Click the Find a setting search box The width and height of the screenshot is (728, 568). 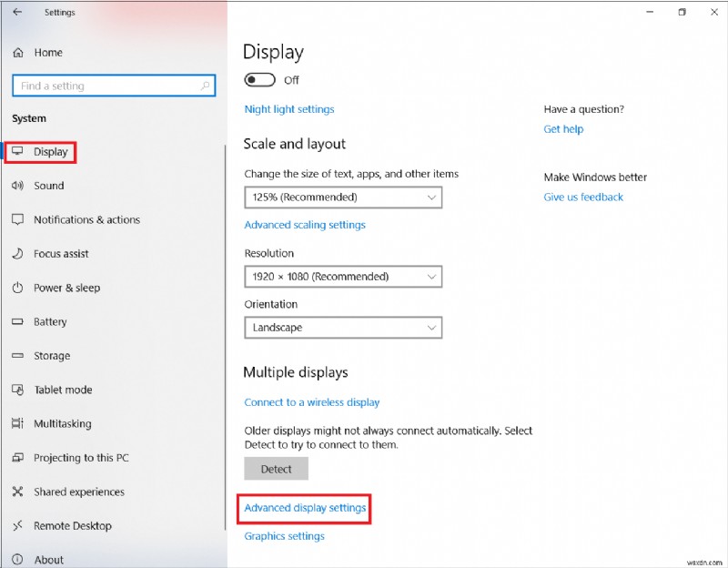click(113, 86)
